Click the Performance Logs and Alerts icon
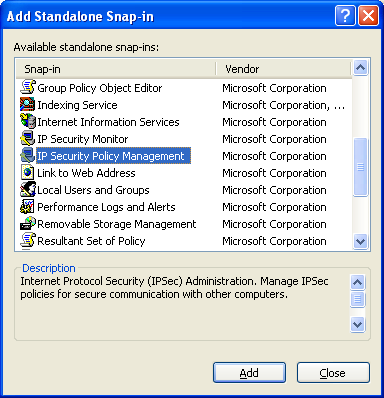This screenshot has height=398, width=384. click(27, 207)
